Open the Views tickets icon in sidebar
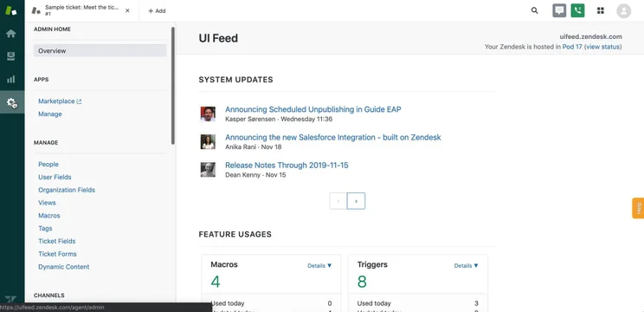644x312 pixels. click(x=11, y=56)
